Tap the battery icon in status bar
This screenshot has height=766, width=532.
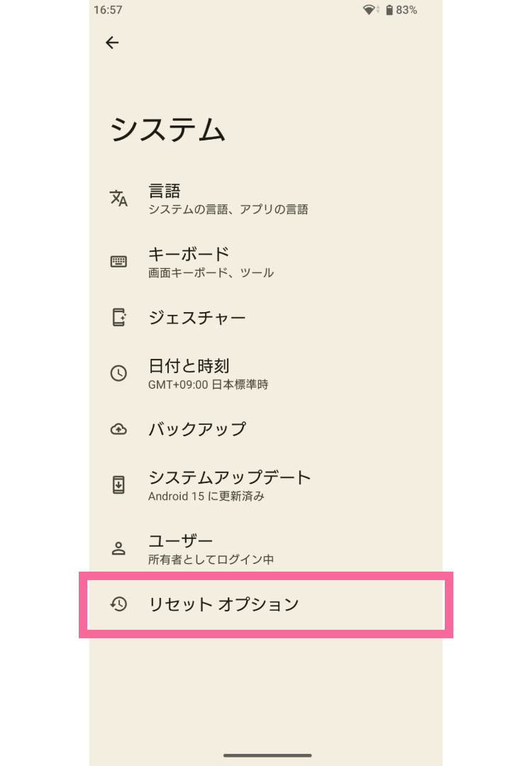(389, 10)
